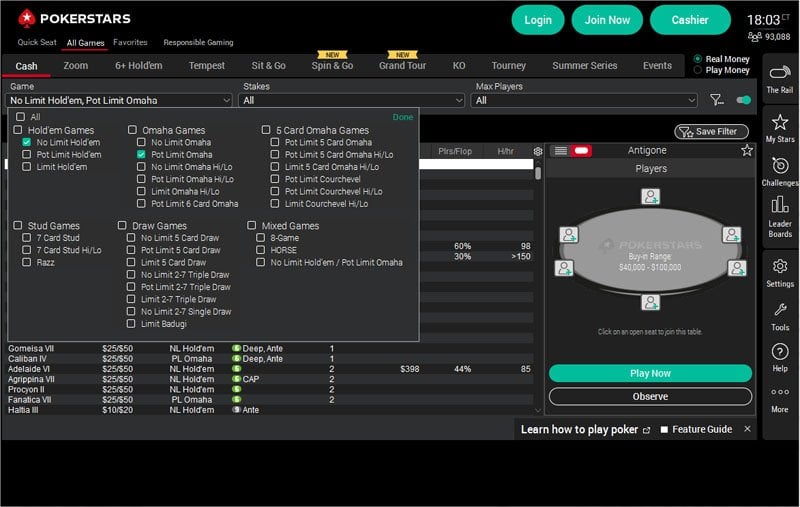Uncheck Pot Limit Omaha checkbox
Viewport: 800px width, 507px height.
coord(141,155)
